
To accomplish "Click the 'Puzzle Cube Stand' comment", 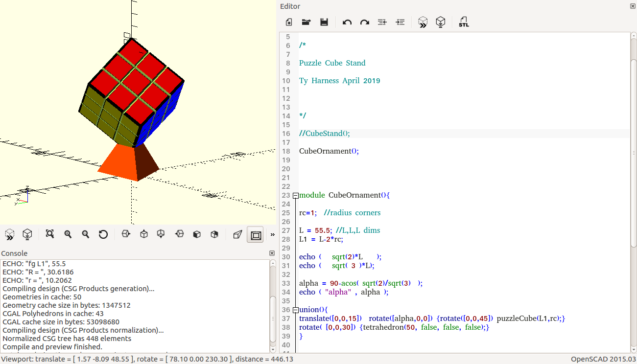I will pos(332,63).
